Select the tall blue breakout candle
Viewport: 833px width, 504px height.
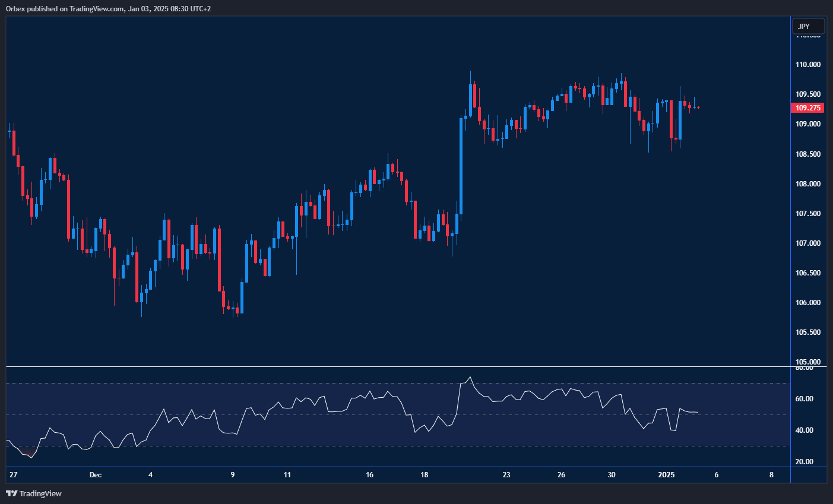[461, 166]
